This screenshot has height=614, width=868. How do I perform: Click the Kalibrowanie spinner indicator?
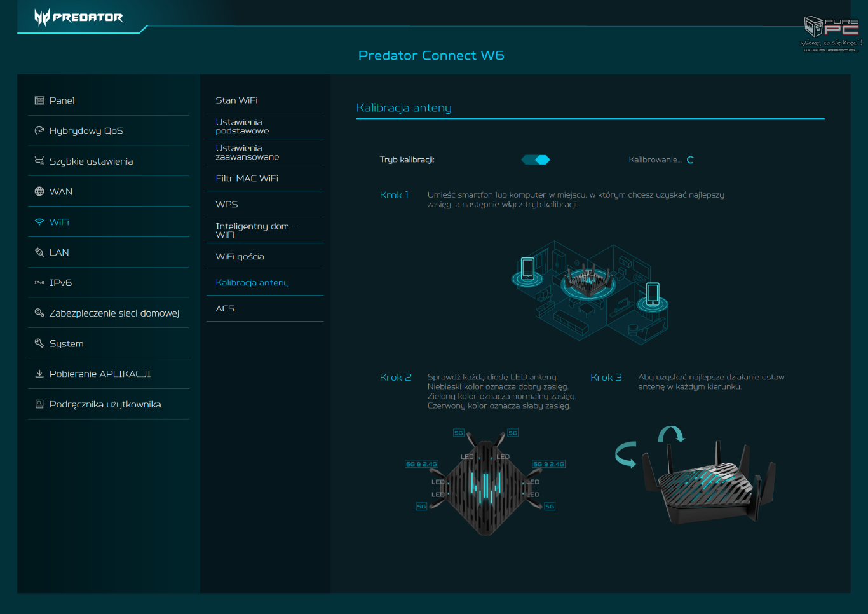tap(690, 160)
